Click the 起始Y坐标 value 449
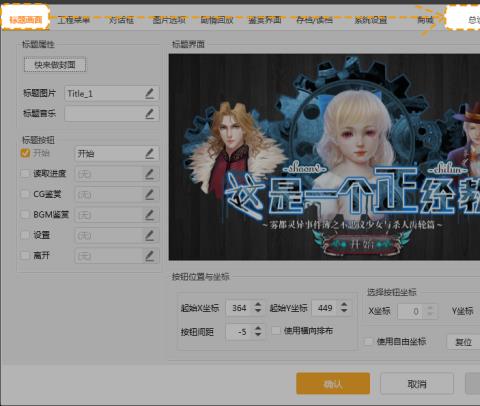Image resolution: width=480 pixels, height=406 pixels. (325, 308)
